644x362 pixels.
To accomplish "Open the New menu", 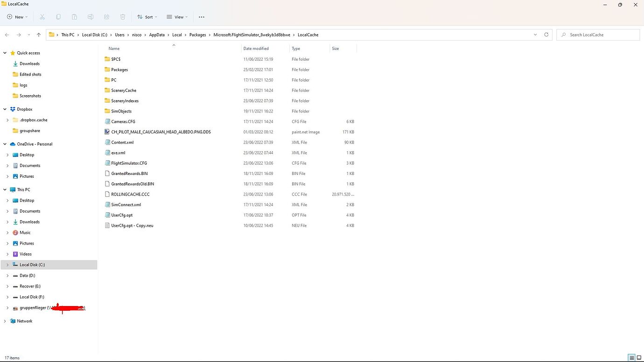I will click(17, 17).
